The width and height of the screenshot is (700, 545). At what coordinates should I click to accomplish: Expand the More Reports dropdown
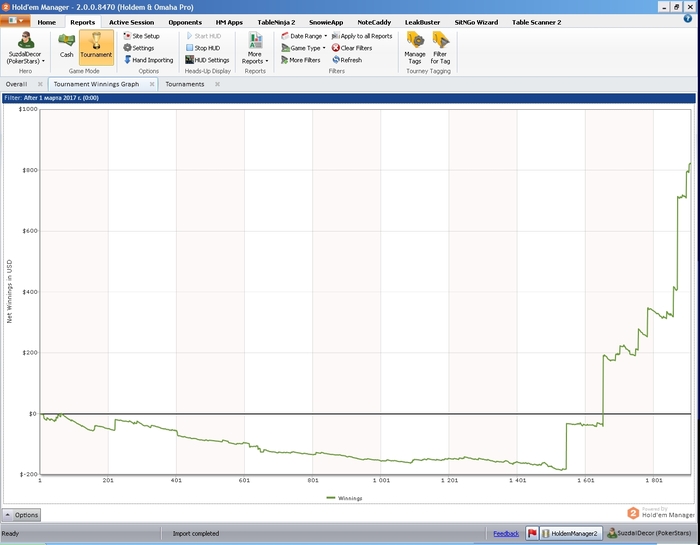coord(255,57)
